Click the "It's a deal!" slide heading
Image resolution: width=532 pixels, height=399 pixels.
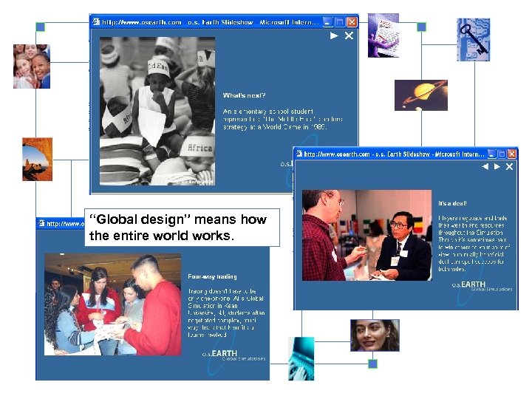pyautogui.click(x=453, y=203)
